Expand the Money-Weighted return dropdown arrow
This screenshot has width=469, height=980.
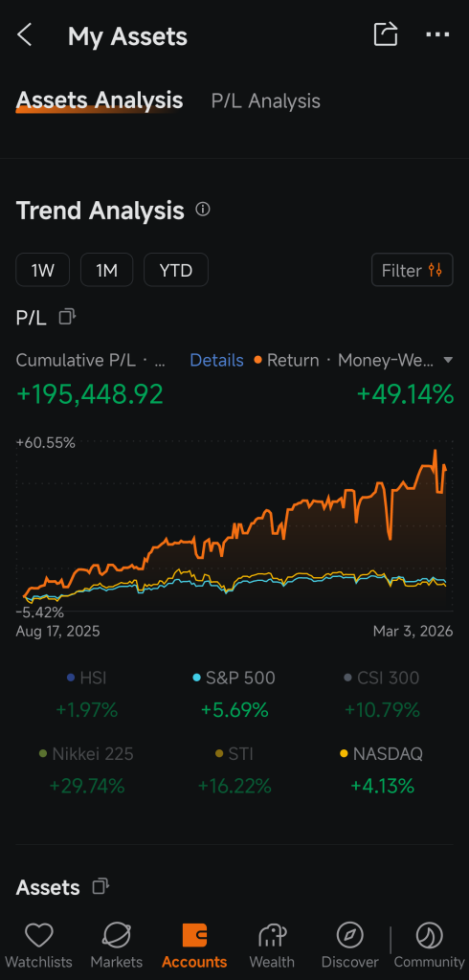pos(448,360)
